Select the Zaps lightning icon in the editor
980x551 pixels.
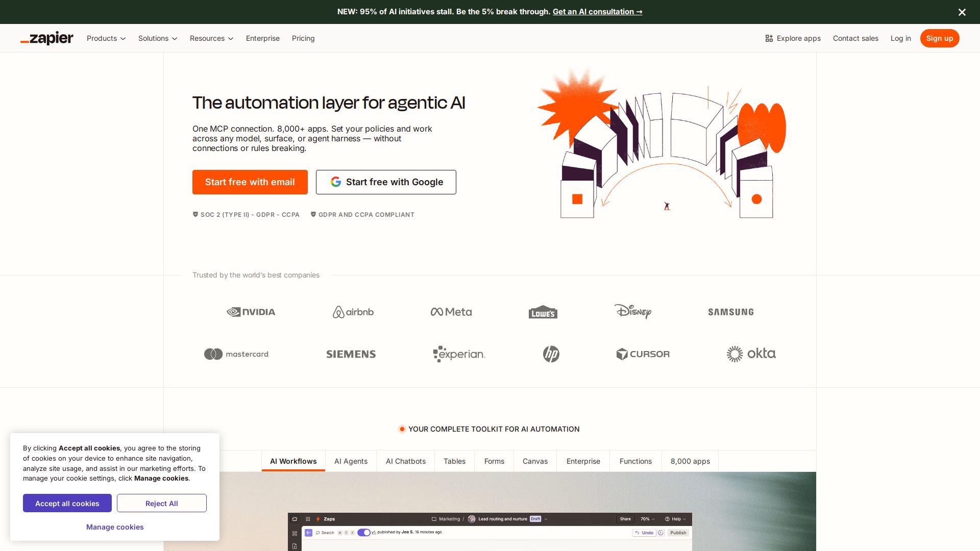317,519
